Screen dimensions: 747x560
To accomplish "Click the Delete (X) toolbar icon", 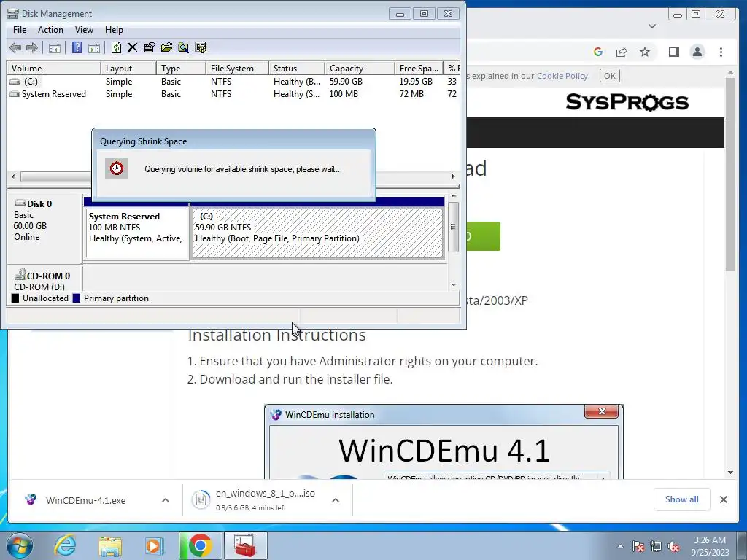I will 133,47.
